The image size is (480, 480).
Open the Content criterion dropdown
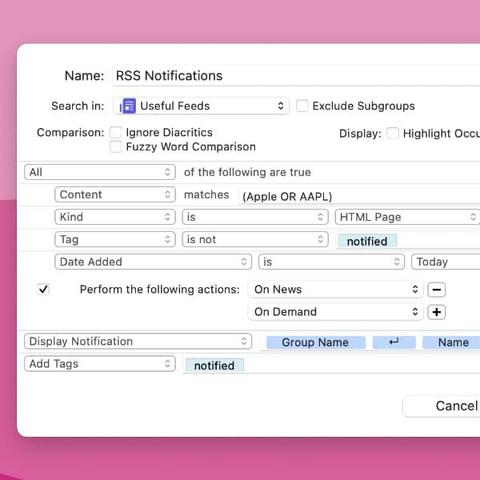(x=115, y=195)
